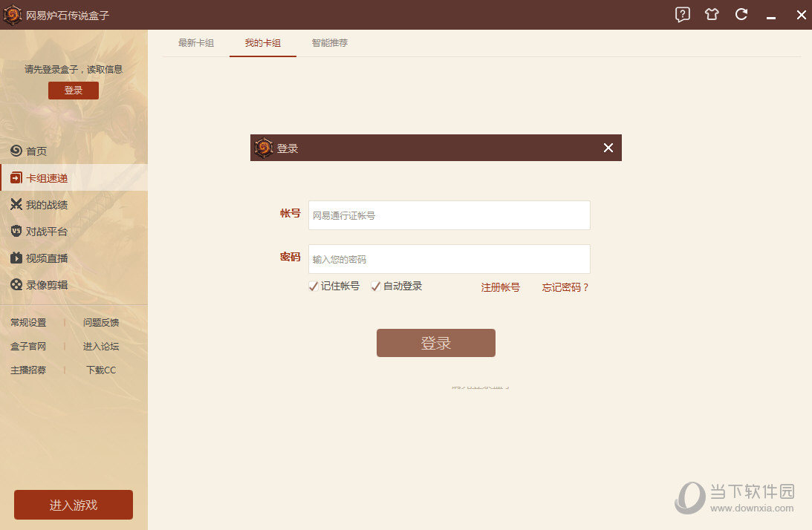Click the gift shirt icon in titlebar
The height and width of the screenshot is (530, 812).
712,14
